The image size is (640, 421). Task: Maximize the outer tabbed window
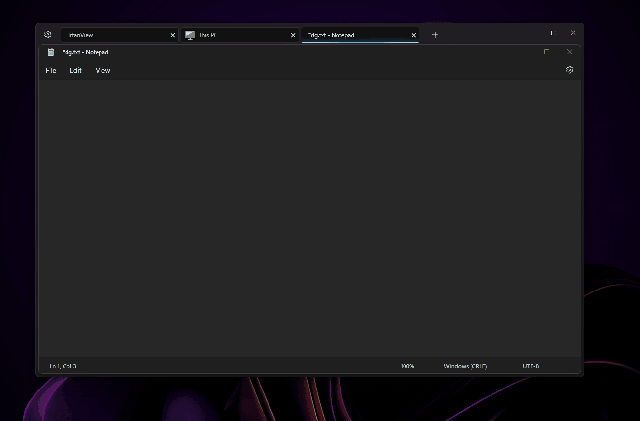[x=553, y=33]
